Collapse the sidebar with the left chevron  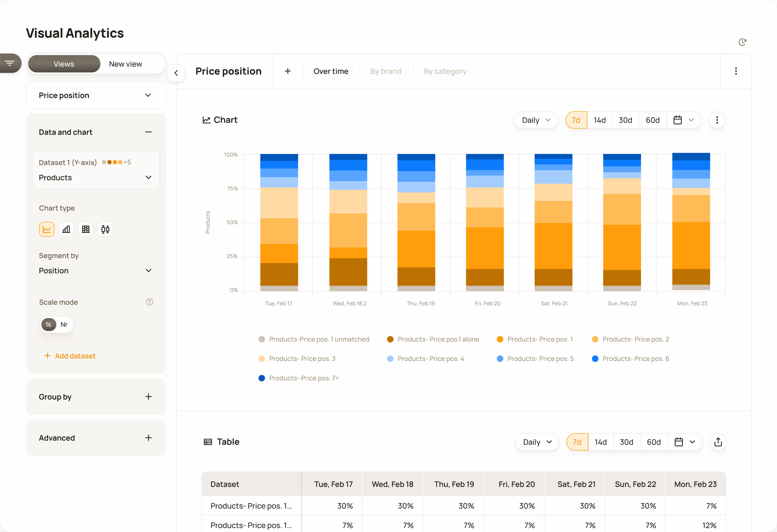click(176, 73)
